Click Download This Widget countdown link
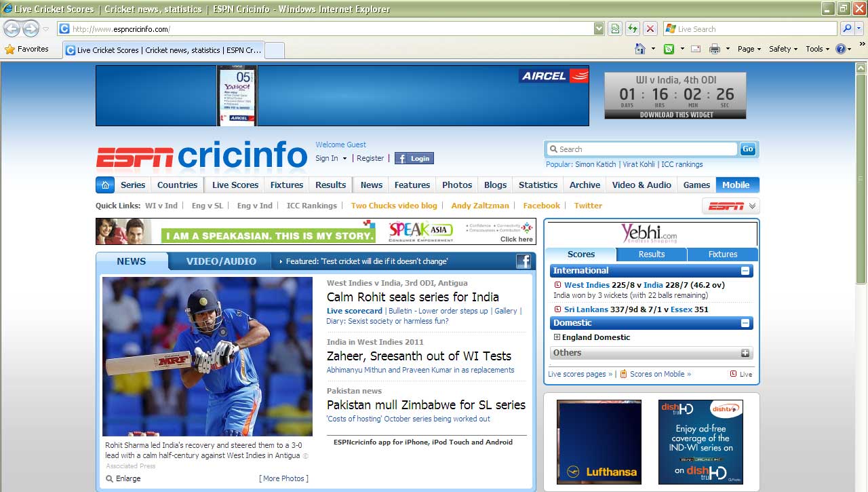 click(x=676, y=115)
